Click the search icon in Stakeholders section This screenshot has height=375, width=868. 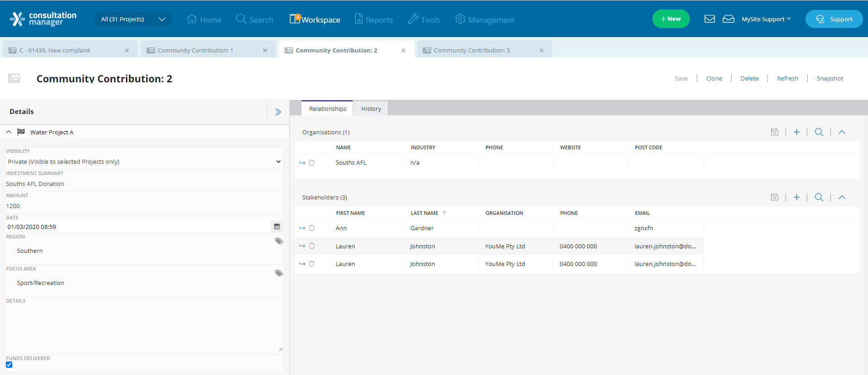click(x=819, y=197)
